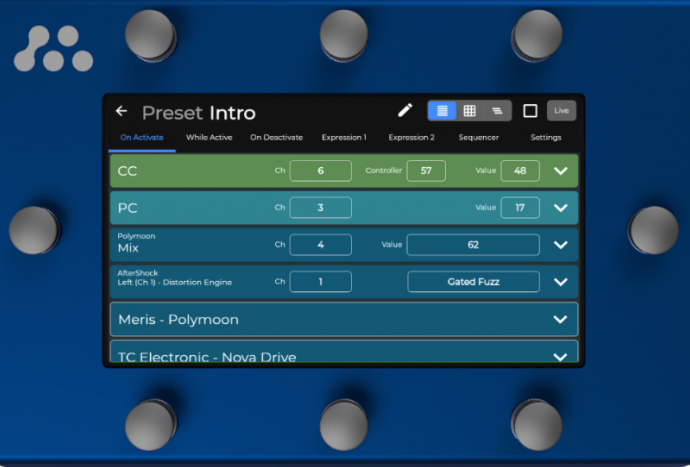Open the On Deactivate tab
Image resolution: width=690 pixels, height=467 pixels.
[276, 137]
